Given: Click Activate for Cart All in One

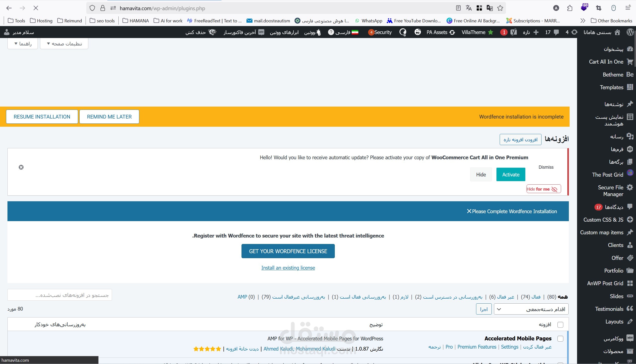Looking at the screenshot, I should click(511, 174).
